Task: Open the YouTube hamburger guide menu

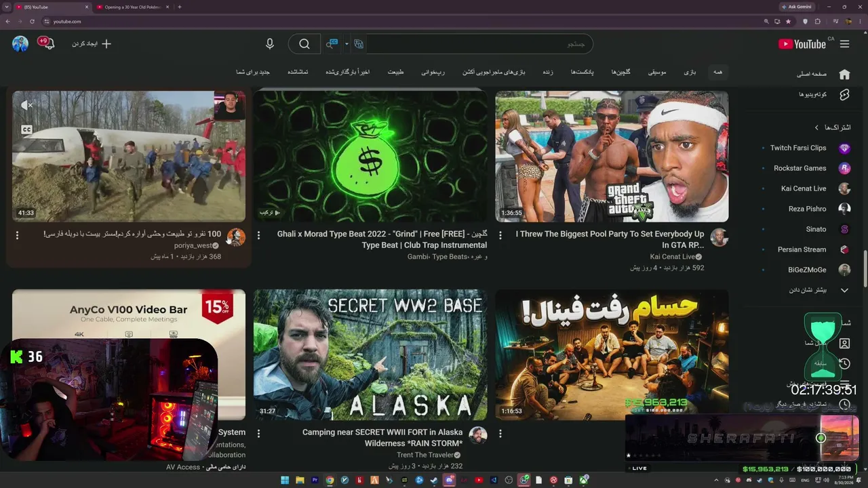Action: coord(844,44)
